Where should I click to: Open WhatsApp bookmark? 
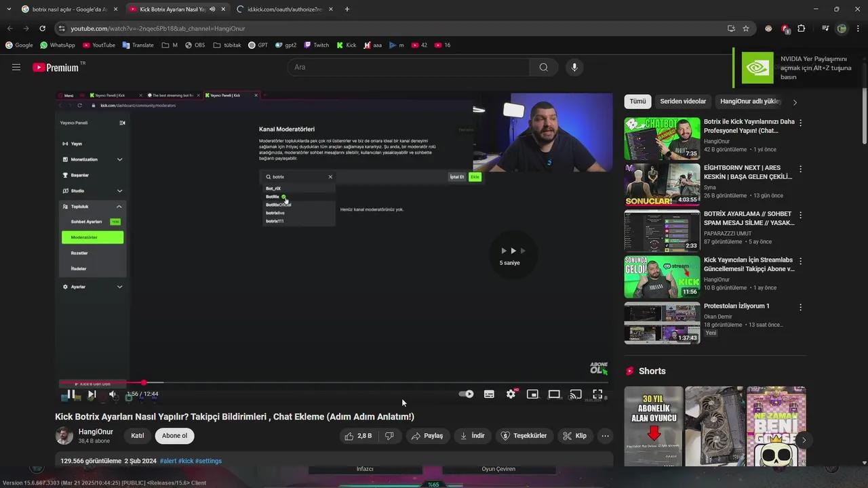pyautogui.click(x=58, y=45)
